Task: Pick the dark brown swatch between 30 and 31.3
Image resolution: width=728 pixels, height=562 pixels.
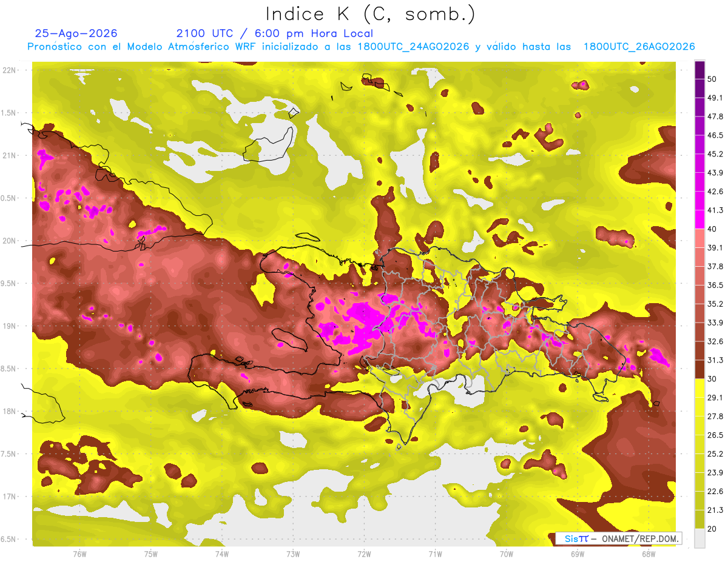Action: pyautogui.click(x=699, y=369)
